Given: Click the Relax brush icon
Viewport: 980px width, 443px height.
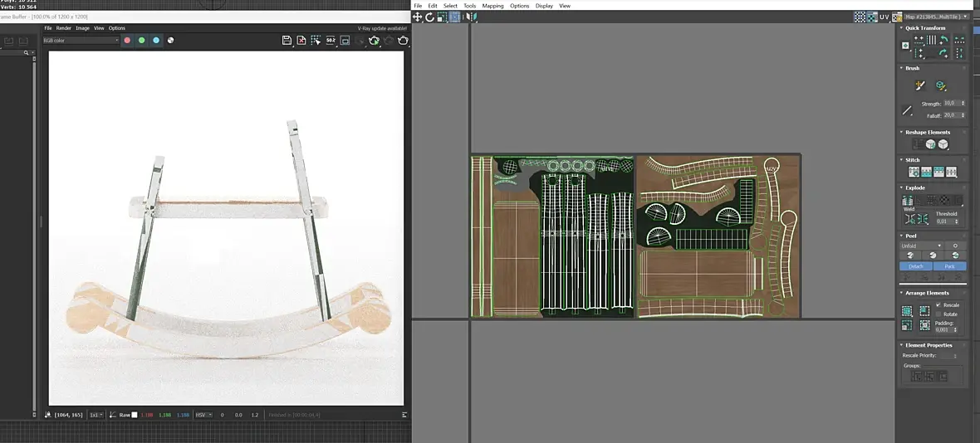Looking at the screenshot, I should (941, 85).
